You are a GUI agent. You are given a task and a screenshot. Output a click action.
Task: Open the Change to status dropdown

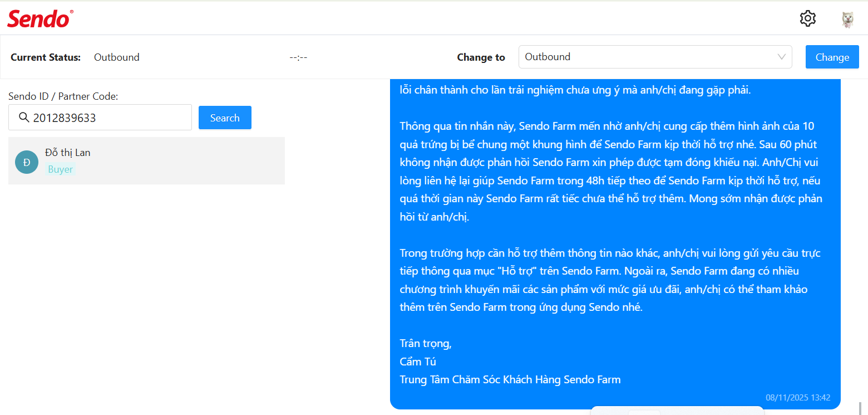pyautogui.click(x=655, y=57)
